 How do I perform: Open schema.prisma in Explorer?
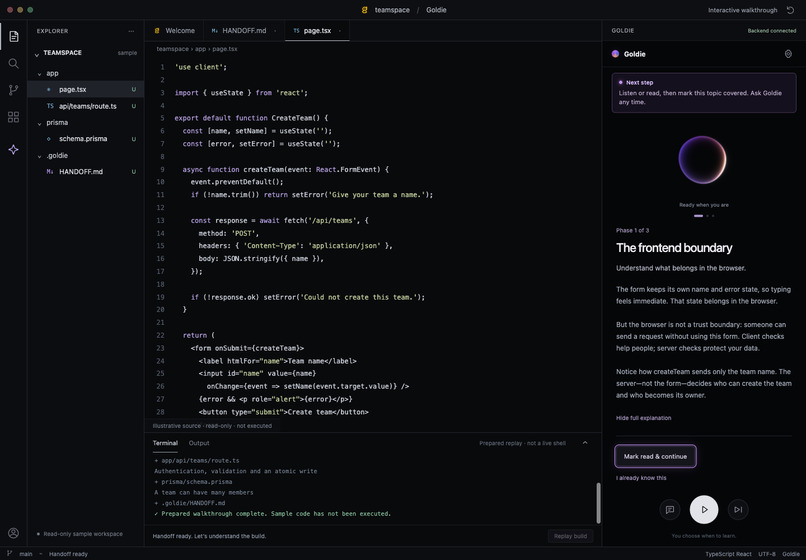[x=86, y=139]
